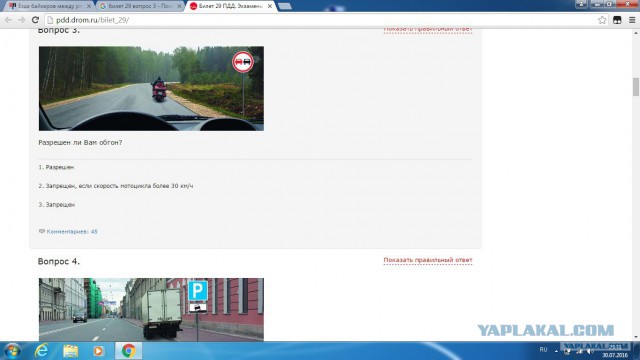The width and height of the screenshot is (640, 360).
Task: Go back using the browser back arrow
Action: [8, 20]
